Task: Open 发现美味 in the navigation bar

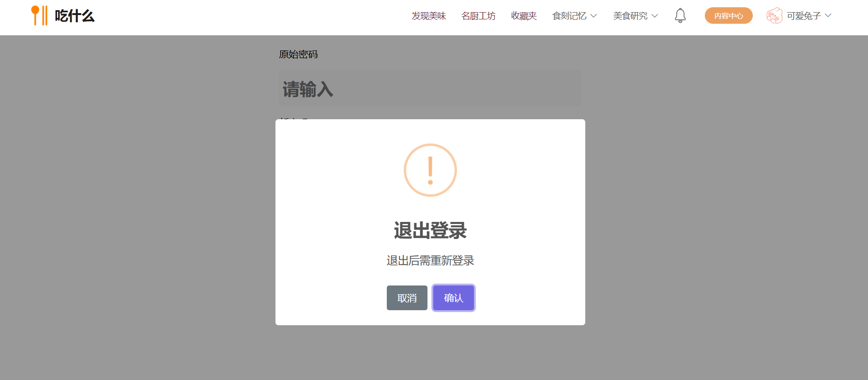Action: point(429,16)
